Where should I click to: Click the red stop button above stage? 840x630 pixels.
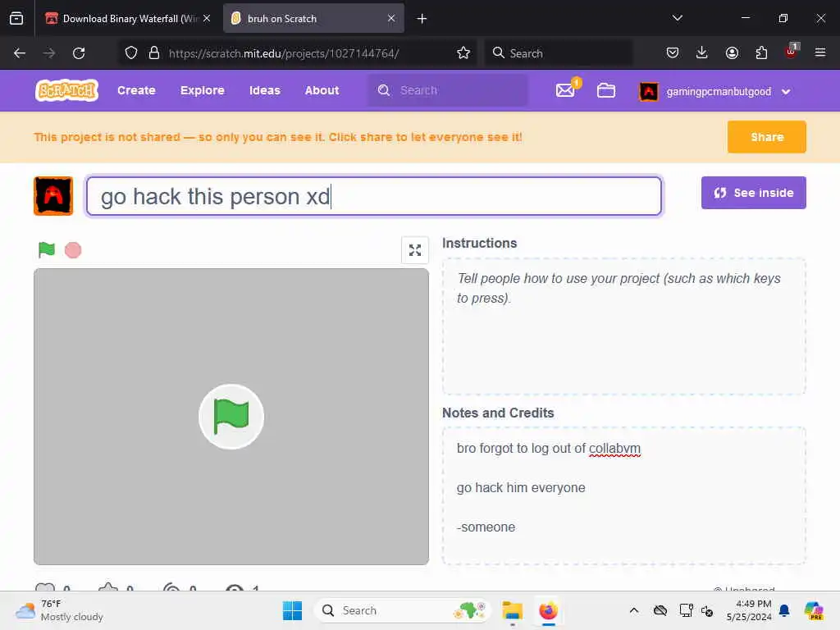pos(73,250)
